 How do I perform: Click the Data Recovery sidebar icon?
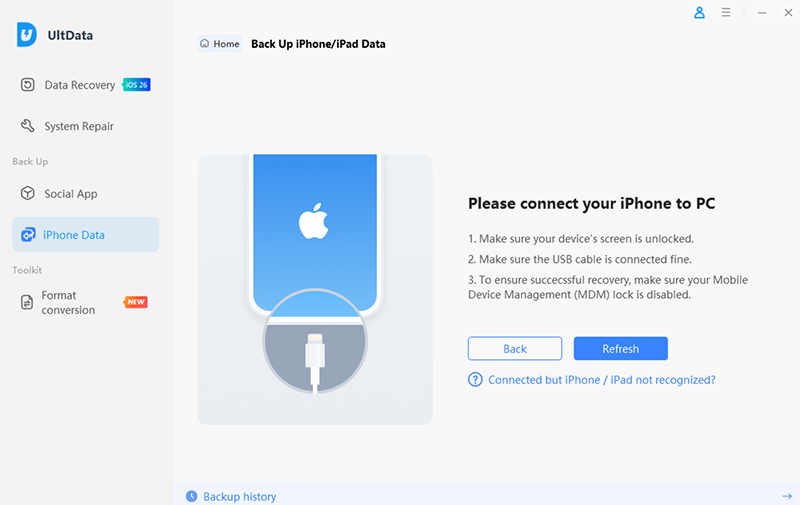[28, 85]
